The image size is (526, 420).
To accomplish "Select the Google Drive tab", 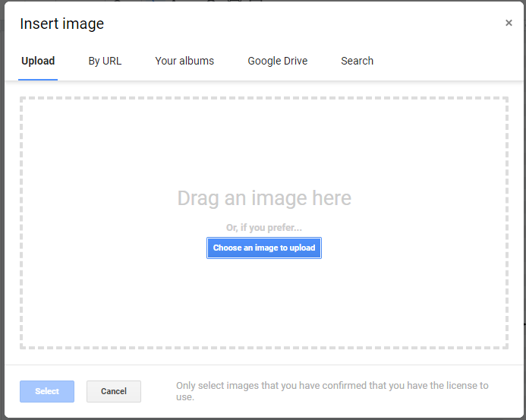I will (278, 61).
